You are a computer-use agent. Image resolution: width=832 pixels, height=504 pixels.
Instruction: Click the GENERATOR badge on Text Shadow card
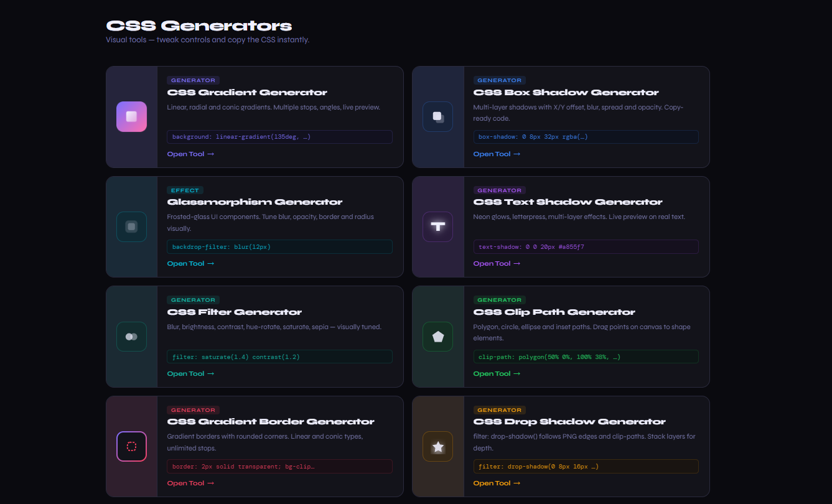(499, 190)
